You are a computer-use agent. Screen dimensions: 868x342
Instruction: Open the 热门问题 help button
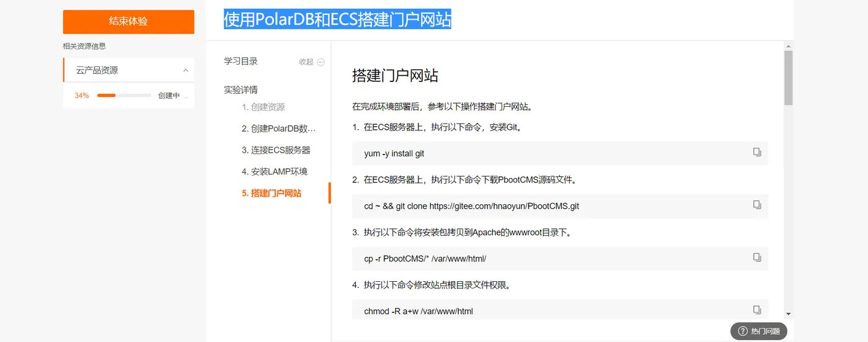pos(759,331)
